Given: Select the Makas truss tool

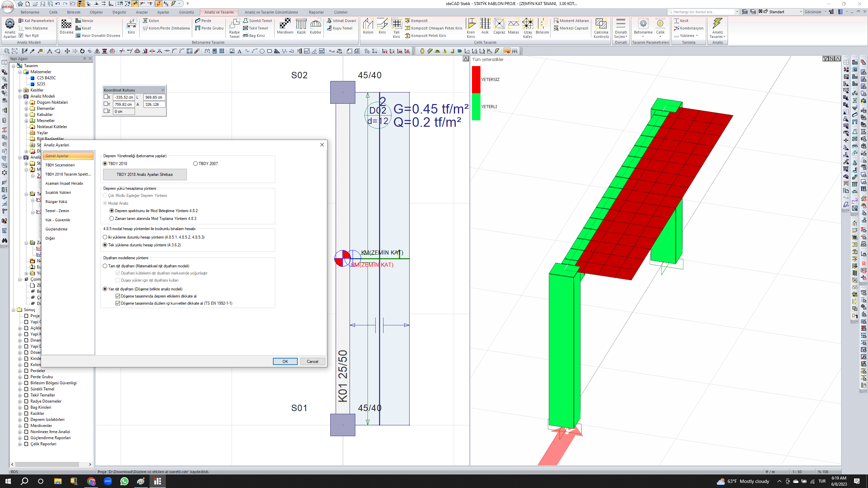Looking at the screenshot, I should pos(513,26).
